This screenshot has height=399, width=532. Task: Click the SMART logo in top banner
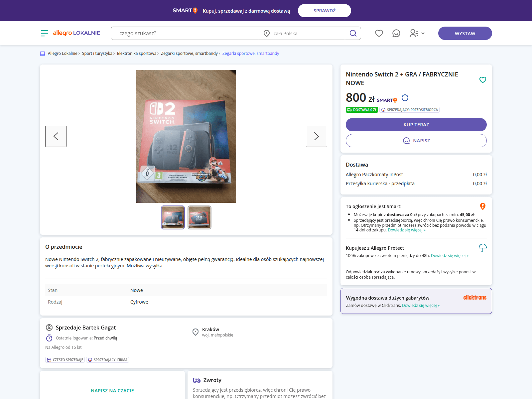tap(185, 11)
